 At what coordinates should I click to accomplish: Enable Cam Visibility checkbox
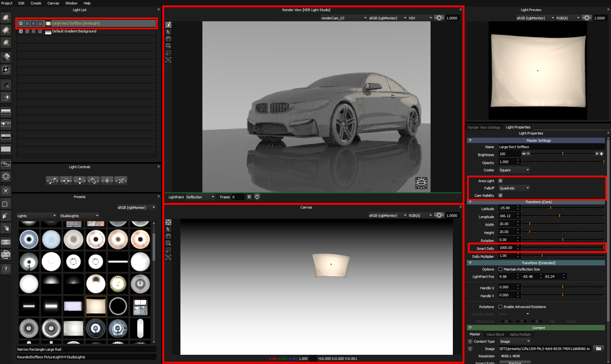pyautogui.click(x=501, y=196)
